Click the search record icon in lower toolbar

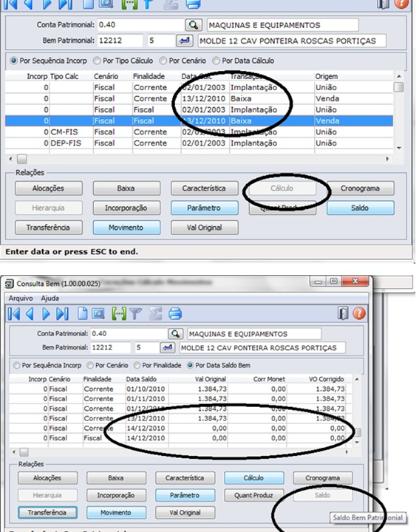(98, 313)
